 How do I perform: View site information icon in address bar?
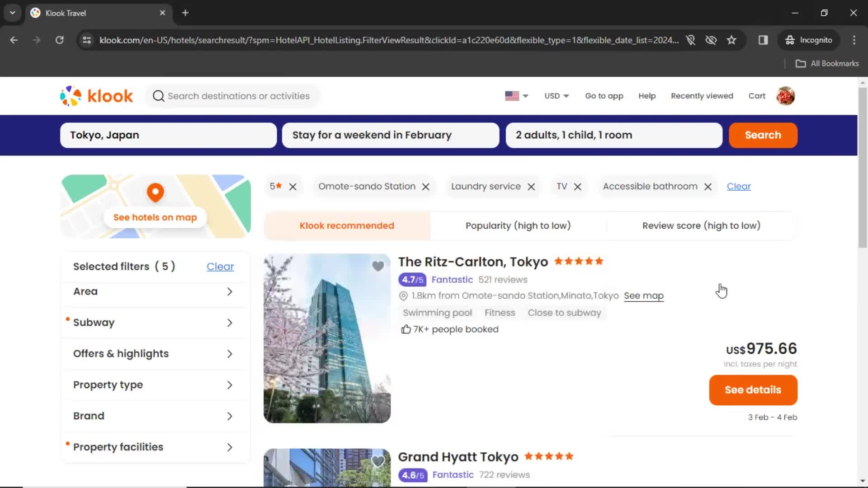(87, 40)
